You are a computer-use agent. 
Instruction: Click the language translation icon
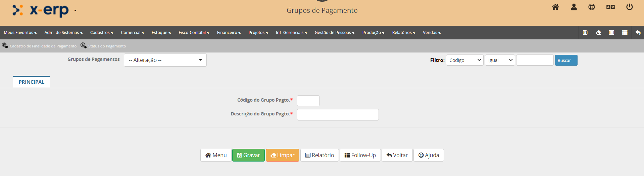(610, 7)
